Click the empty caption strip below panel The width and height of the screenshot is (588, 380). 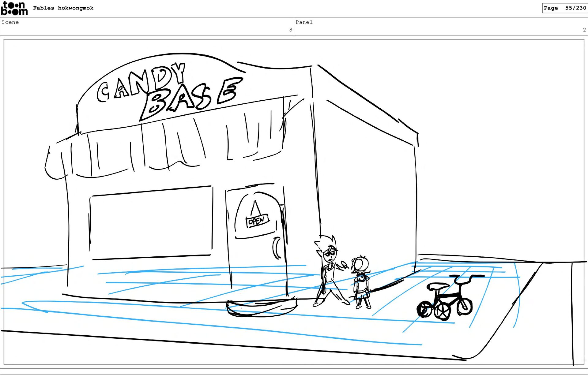coord(294,371)
